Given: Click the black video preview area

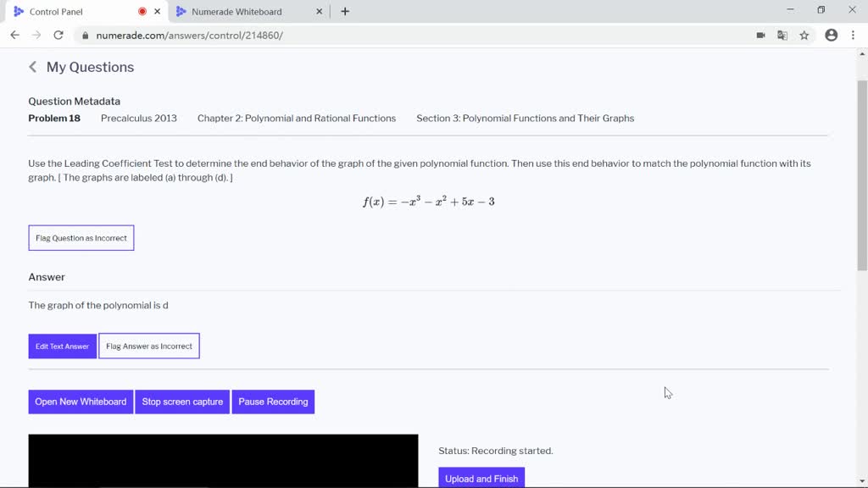Looking at the screenshot, I should (222, 461).
